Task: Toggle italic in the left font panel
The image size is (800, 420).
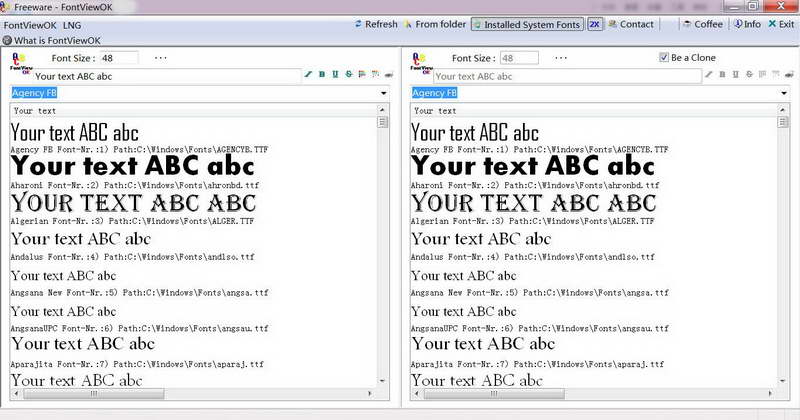Action: (308, 75)
